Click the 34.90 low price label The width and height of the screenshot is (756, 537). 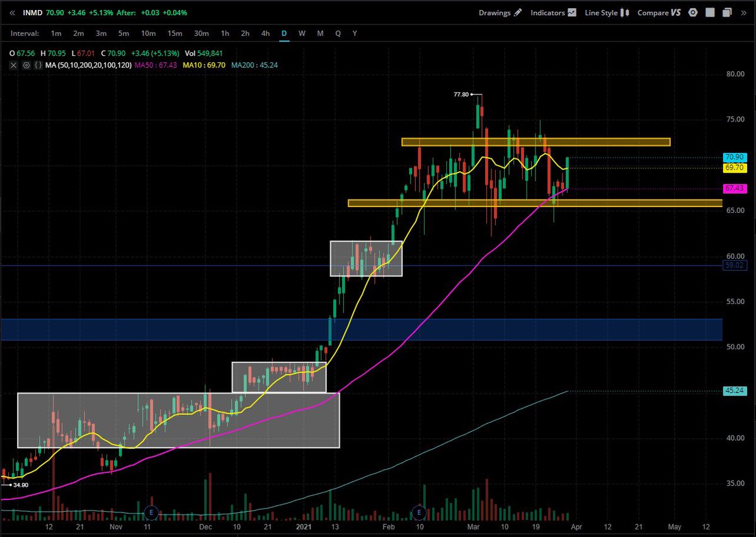tap(20, 484)
